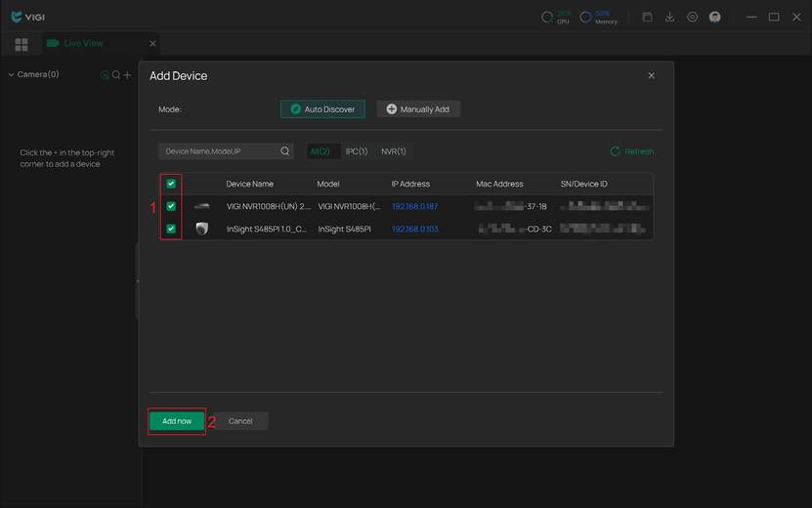
Task: Click Refresh in device list
Action: coord(632,151)
